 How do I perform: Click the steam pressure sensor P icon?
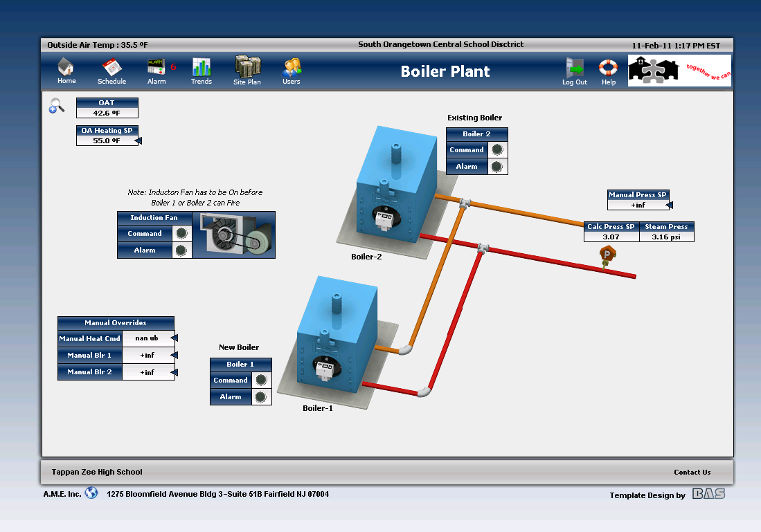(607, 257)
